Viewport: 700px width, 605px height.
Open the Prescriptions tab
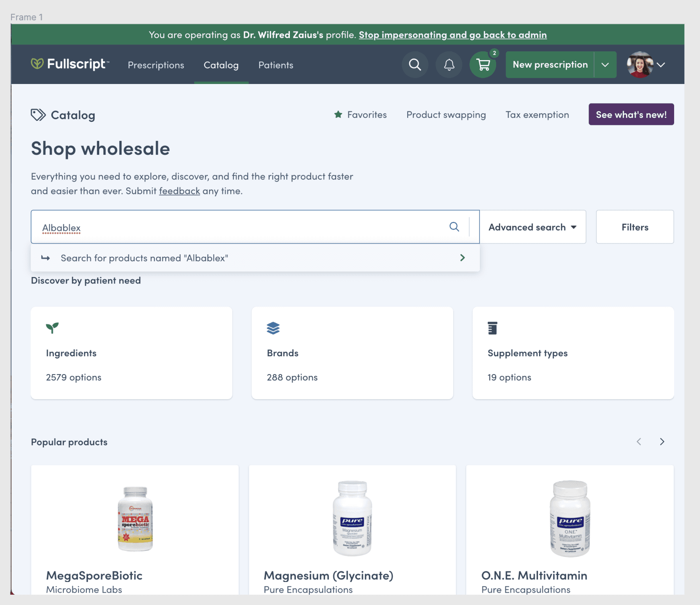156,65
